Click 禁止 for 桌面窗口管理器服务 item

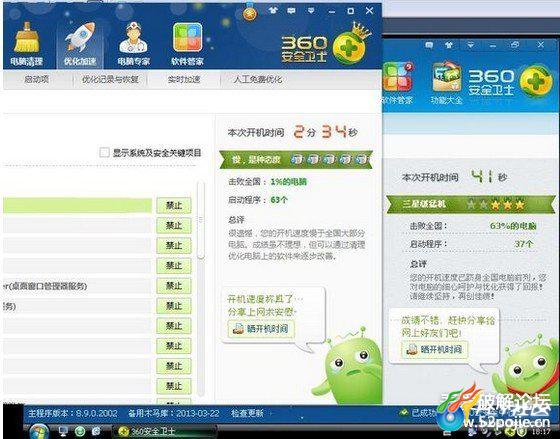coord(174,286)
